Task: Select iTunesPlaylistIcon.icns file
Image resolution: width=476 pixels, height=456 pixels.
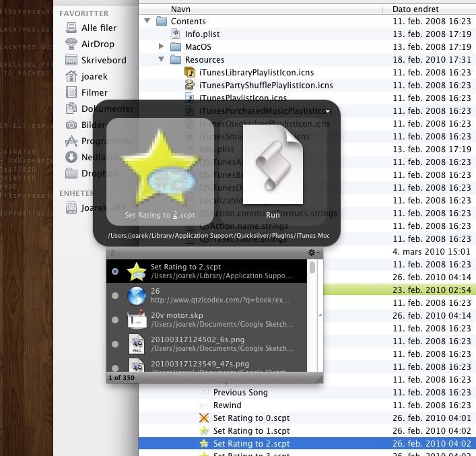Action: (243, 98)
